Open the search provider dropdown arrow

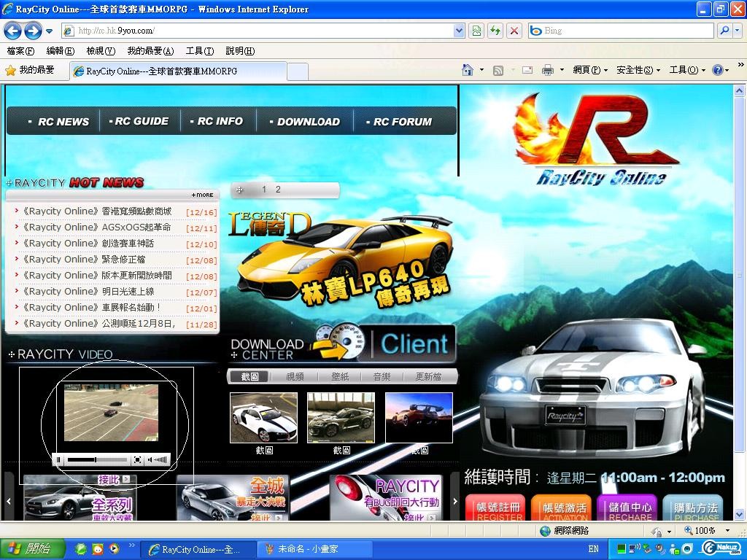tap(738, 31)
